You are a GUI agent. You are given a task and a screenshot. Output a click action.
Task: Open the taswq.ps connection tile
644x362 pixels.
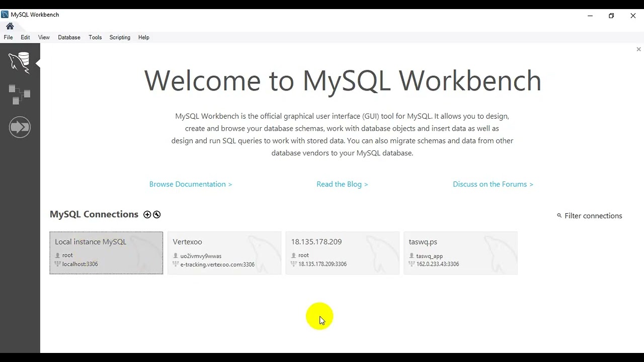click(x=460, y=253)
